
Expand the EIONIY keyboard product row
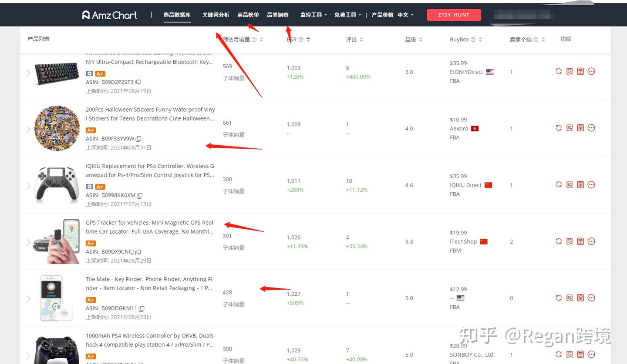click(28, 73)
